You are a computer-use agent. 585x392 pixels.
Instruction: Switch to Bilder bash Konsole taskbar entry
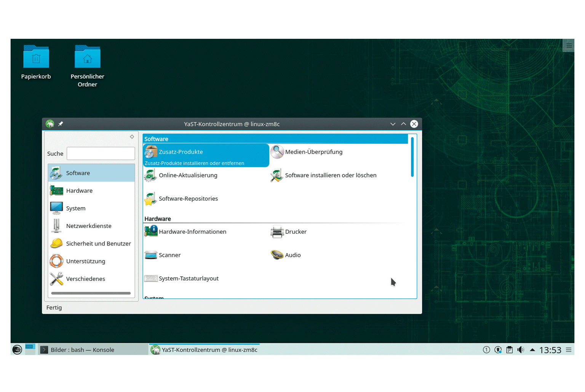pyautogui.click(x=82, y=350)
